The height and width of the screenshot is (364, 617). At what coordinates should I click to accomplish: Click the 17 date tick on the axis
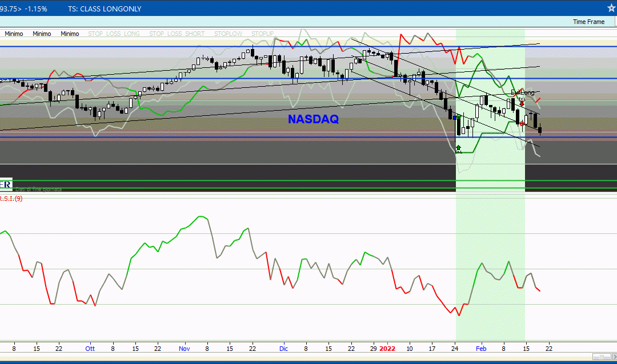tap(432, 349)
